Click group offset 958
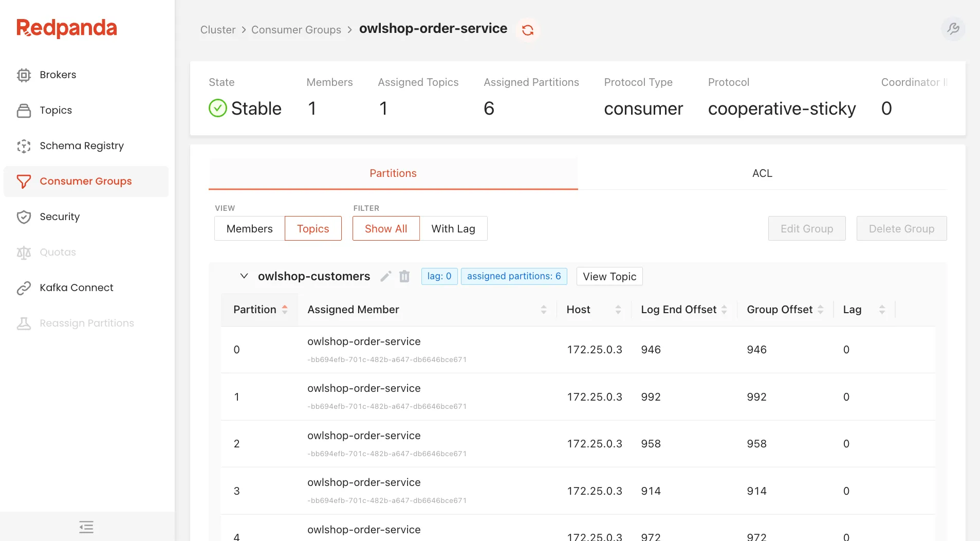Viewport: 980px width, 541px height. [x=756, y=444]
